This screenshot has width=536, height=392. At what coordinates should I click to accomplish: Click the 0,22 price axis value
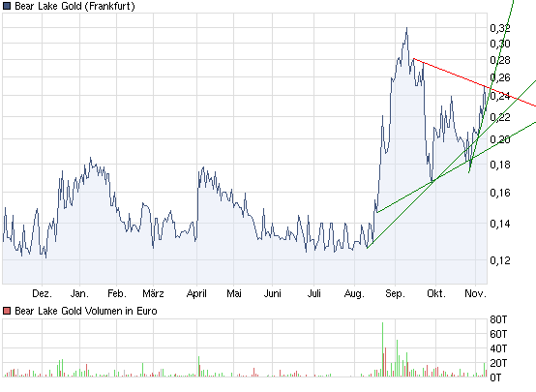(x=500, y=117)
